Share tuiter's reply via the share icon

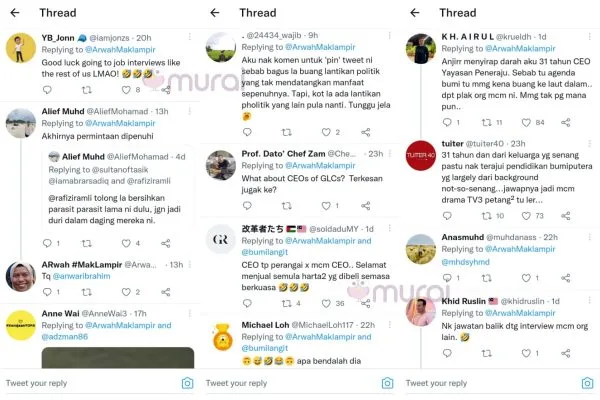point(566,216)
